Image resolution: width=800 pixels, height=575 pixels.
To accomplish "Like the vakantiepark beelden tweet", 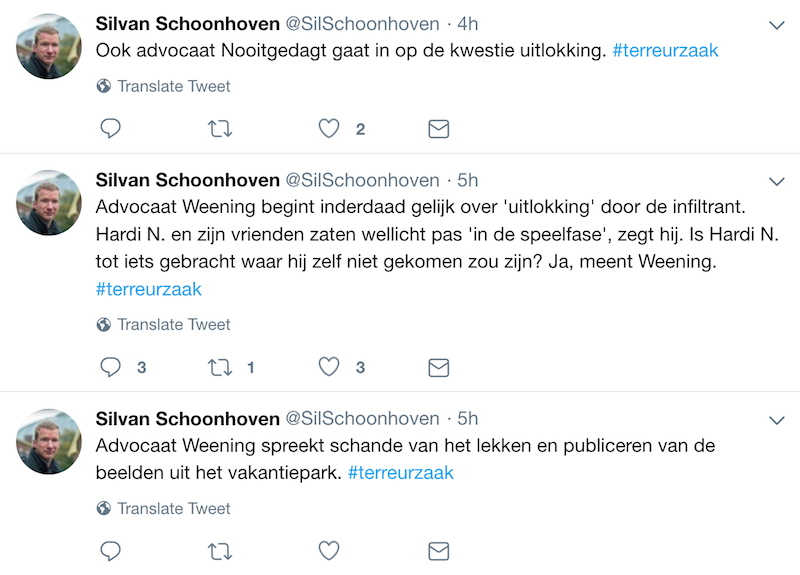I will click(x=329, y=551).
